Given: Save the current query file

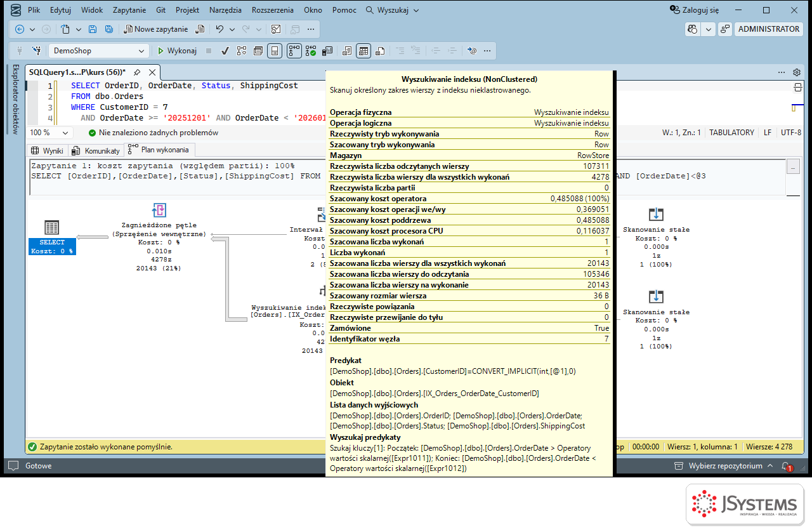Looking at the screenshot, I should tap(93, 29).
